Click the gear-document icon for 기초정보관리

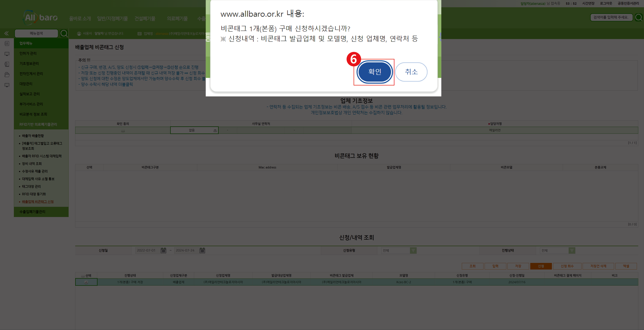(7, 64)
